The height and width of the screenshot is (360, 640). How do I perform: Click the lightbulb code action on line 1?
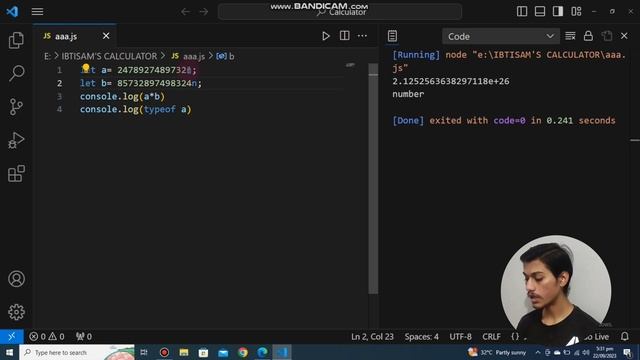(x=86, y=67)
